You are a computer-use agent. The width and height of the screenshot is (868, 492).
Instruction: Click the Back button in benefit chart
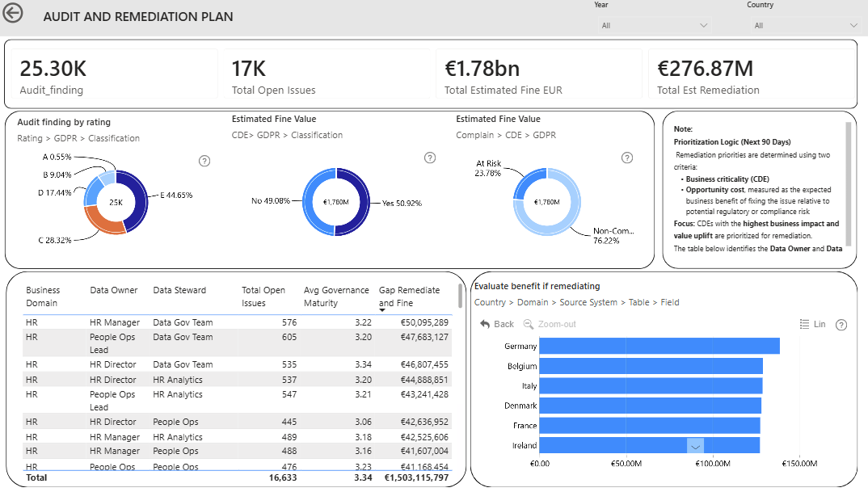[x=496, y=324]
